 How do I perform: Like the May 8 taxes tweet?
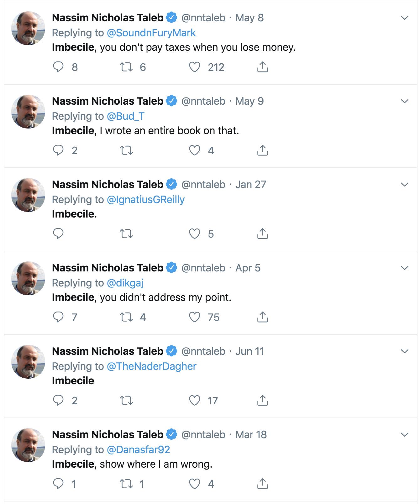194,67
